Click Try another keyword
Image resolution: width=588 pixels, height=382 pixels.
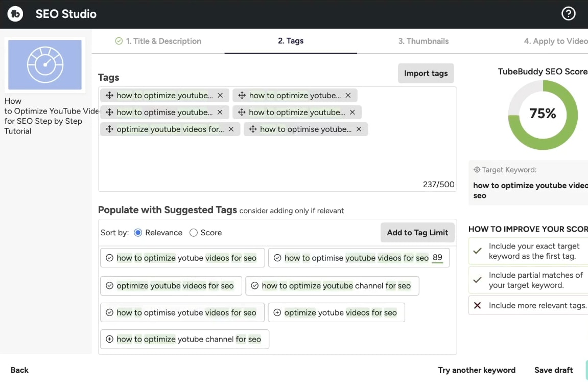coord(477,370)
